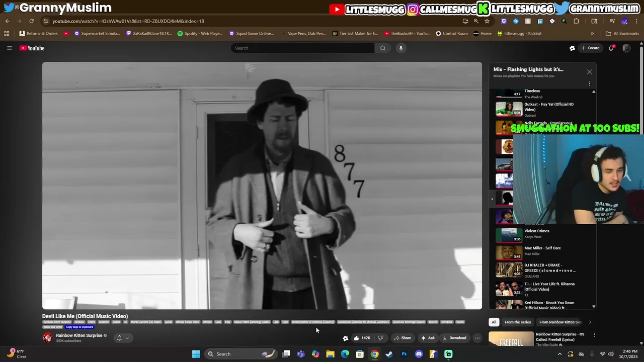Click the sparkle icon next to Create
This screenshot has width=644, height=362.
point(572,48)
